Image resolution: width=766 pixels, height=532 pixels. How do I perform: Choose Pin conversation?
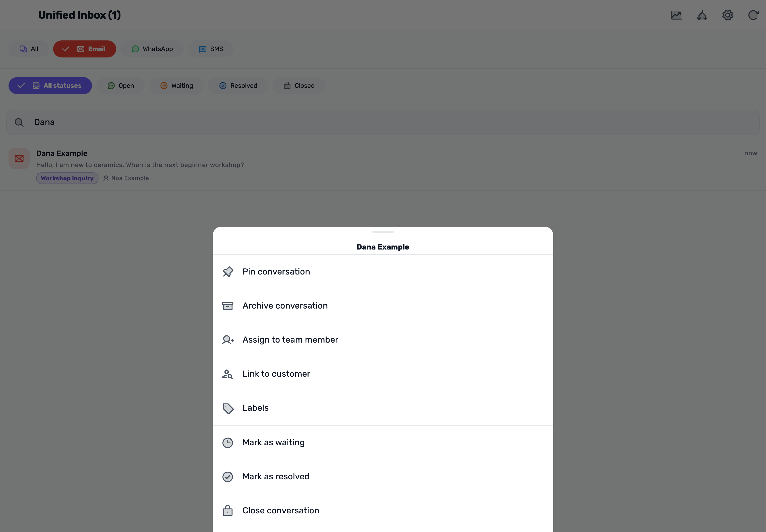tap(383, 272)
